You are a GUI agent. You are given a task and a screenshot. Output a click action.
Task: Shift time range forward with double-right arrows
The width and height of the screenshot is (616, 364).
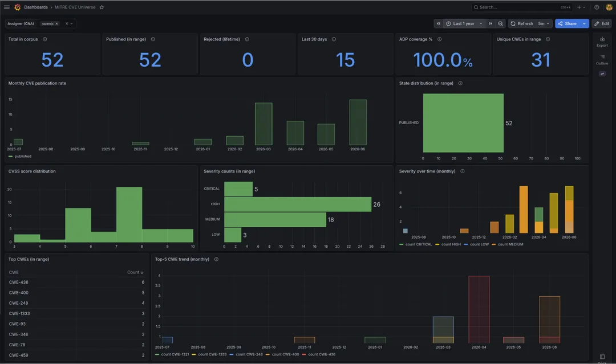[x=491, y=23]
